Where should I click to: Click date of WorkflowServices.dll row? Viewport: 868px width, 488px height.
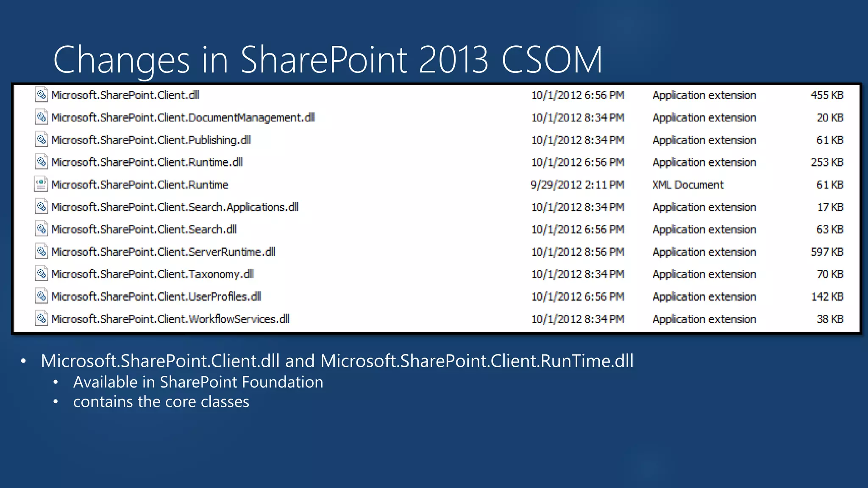click(x=578, y=319)
